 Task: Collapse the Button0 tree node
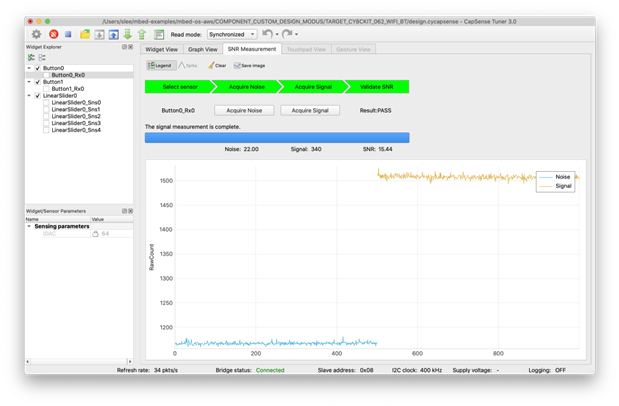29,68
